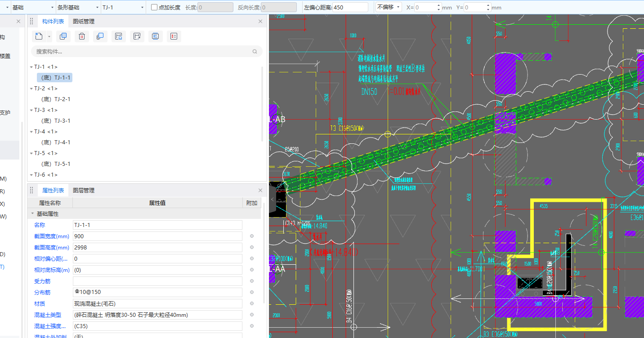Viewport: 644px width, 338px height.
Task: Click the 反向长度 input field
Action: 279,7
